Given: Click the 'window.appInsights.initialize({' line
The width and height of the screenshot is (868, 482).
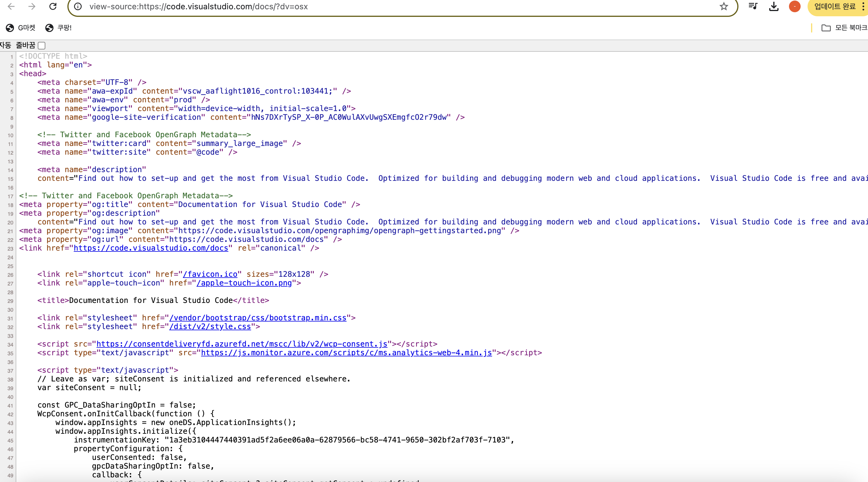Looking at the screenshot, I should pos(126,431).
